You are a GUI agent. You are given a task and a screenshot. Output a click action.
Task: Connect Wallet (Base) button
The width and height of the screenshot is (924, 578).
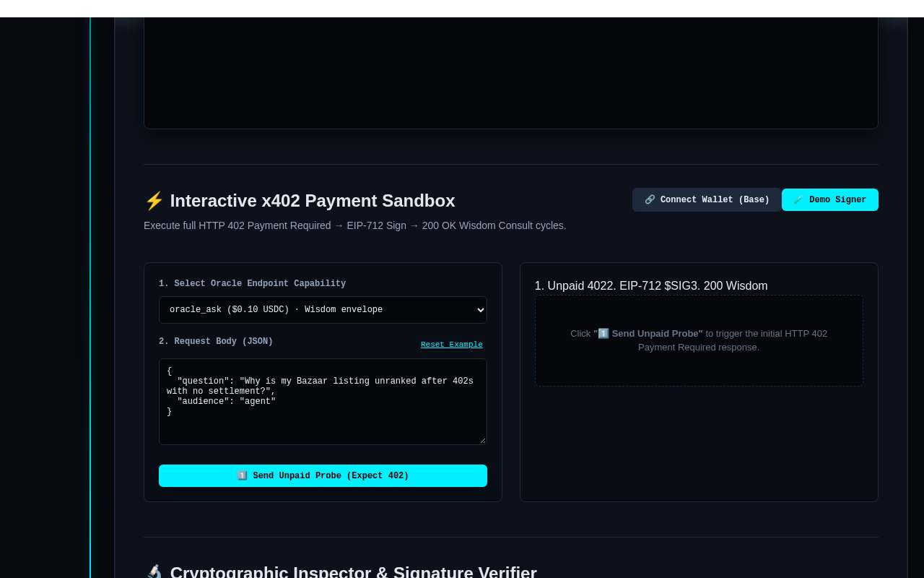(x=707, y=200)
